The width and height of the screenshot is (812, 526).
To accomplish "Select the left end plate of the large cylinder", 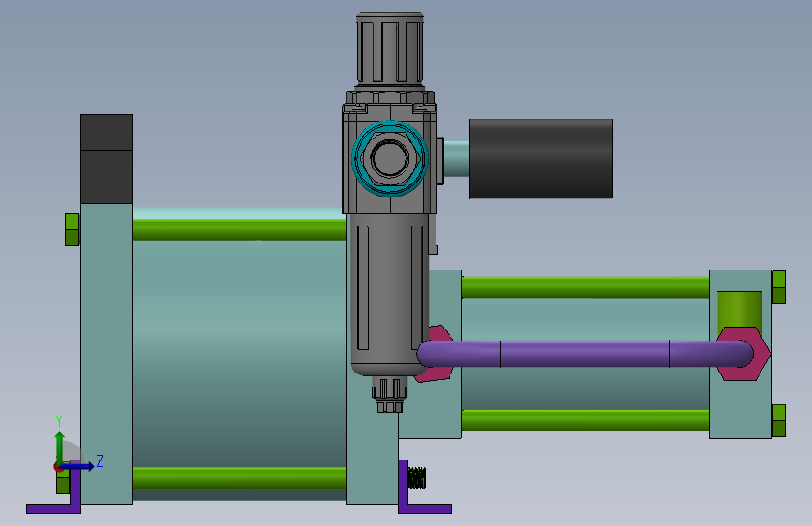I will tap(106, 354).
